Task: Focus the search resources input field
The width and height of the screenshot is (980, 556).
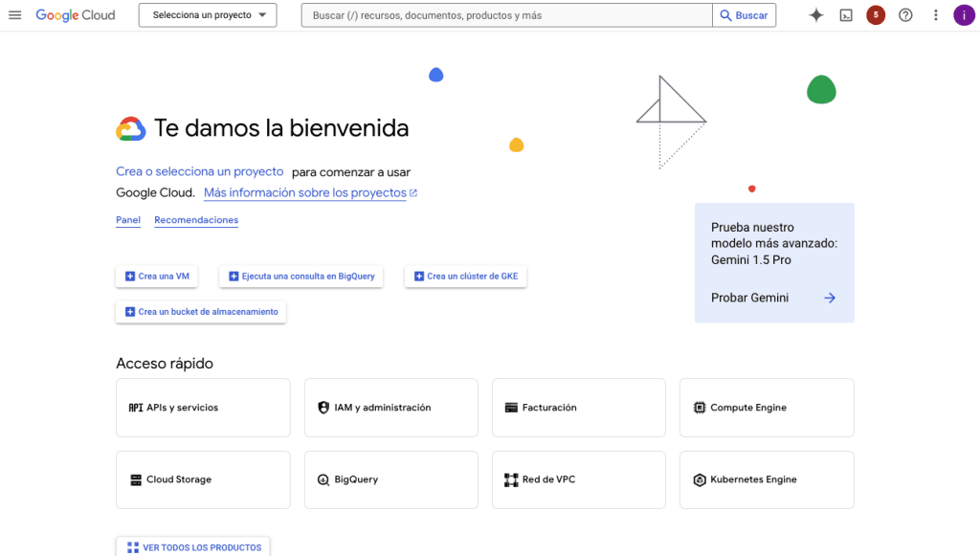Action: click(506, 15)
